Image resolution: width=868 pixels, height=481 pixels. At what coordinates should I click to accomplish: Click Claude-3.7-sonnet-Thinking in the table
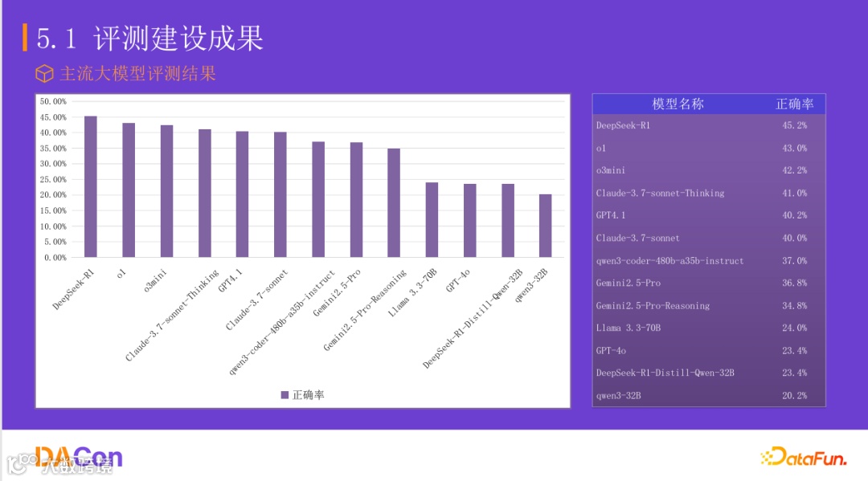661,193
